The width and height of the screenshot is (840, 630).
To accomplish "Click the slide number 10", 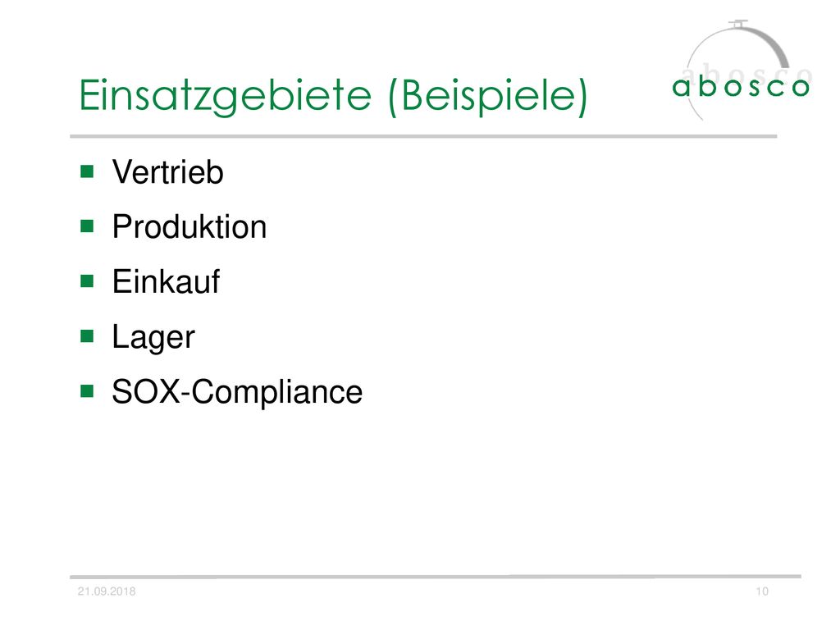I will 762,591.
